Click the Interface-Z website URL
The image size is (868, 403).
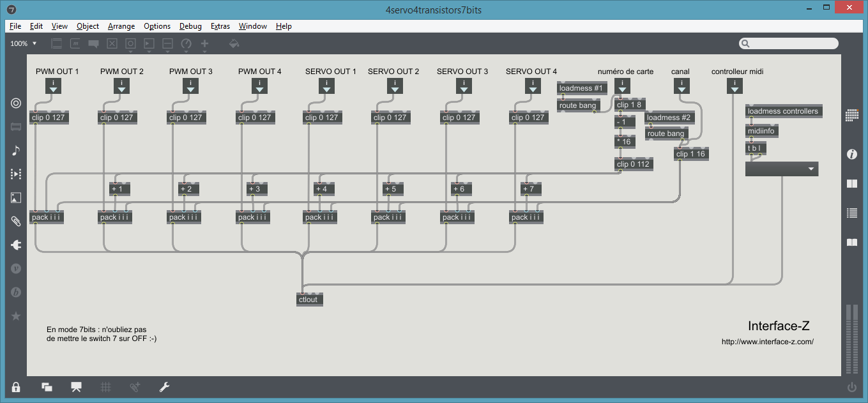[767, 342]
